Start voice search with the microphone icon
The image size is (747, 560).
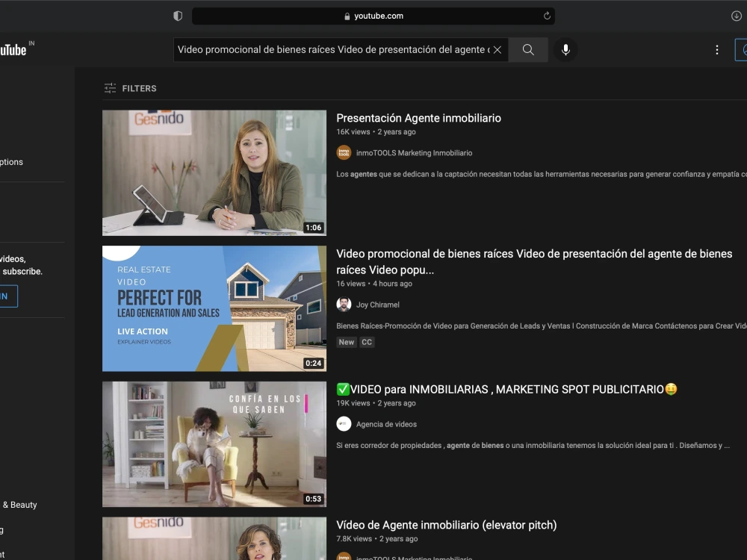pos(565,49)
